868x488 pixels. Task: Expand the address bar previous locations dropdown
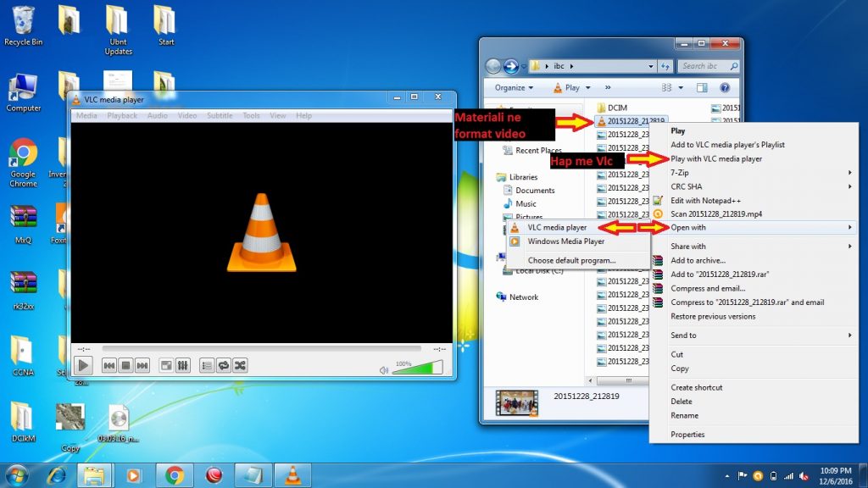pyautogui.click(x=651, y=66)
